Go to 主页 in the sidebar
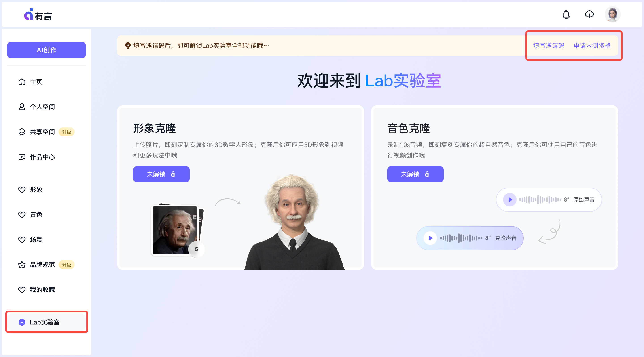644x357 pixels. click(36, 82)
